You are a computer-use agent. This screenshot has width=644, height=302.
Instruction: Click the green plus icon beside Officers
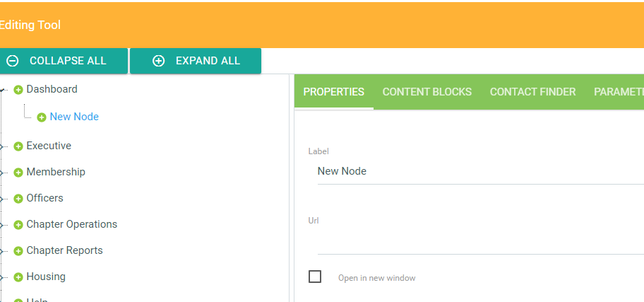coord(18,199)
